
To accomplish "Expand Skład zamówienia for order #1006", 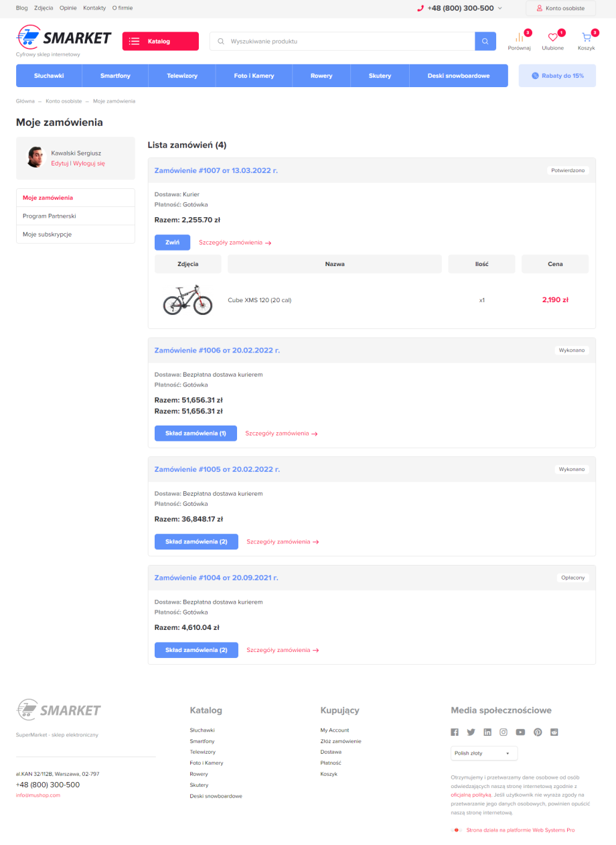I will click(x=196, y=434).
